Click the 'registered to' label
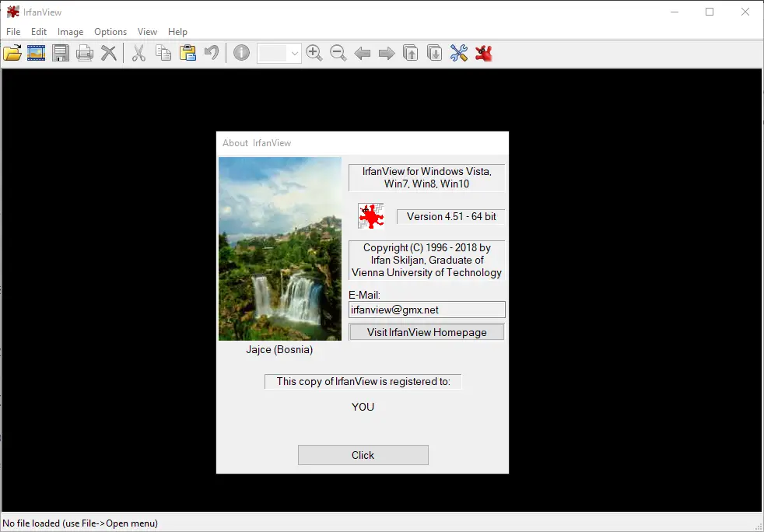 point(363,381)
